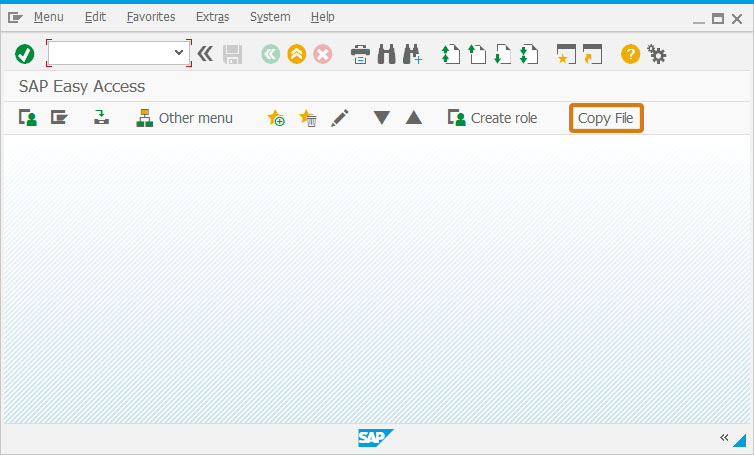This screenshot has height=455, width=754.
Task: Click the yellow Exit up-arrows icon
Action: coord(297,54)
